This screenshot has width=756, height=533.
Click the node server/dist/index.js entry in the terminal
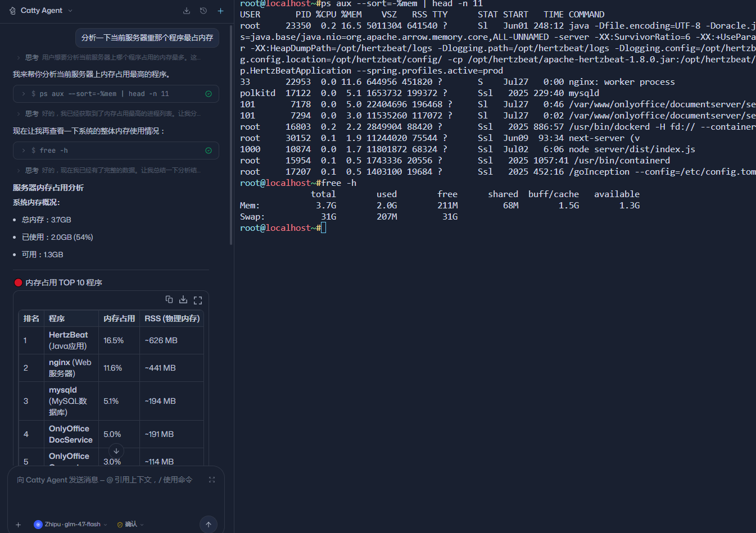pos(632,149)
